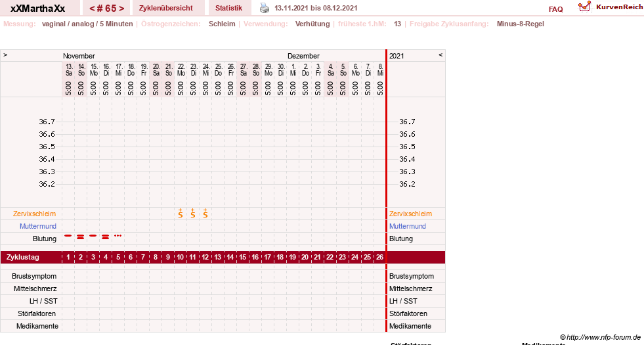644x345 pixels.
Task: Click the Messung: label
Action: point(19,24)
